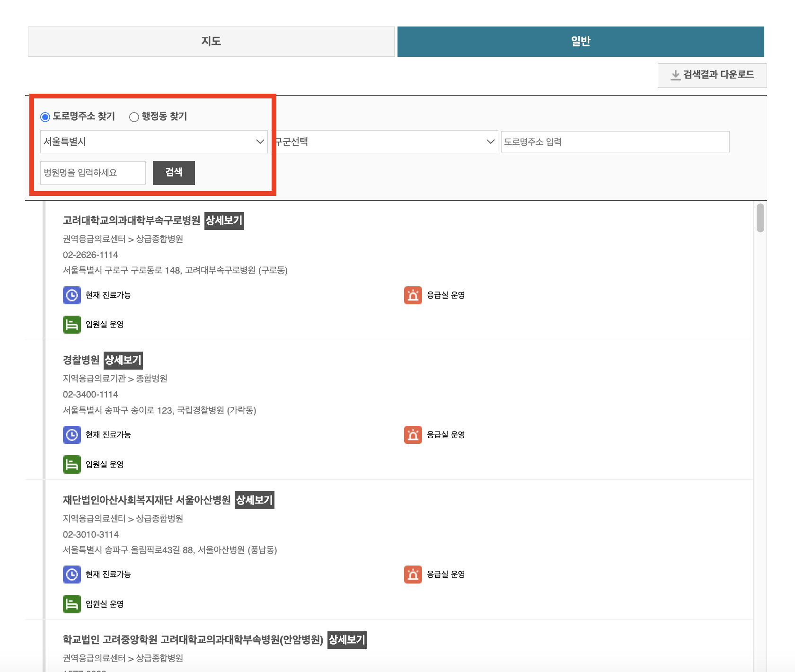795x672 pixels.
Task: Click clock icon for 경찰병원 현재 진료가능
Action: coord(72,435)
